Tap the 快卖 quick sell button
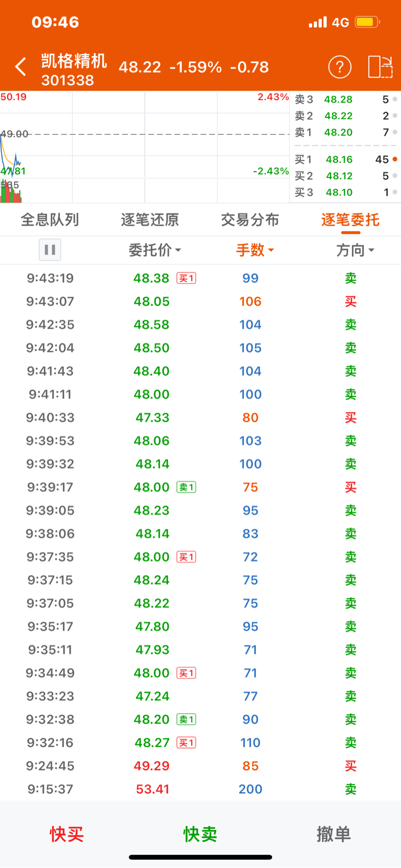 [200, 834]
